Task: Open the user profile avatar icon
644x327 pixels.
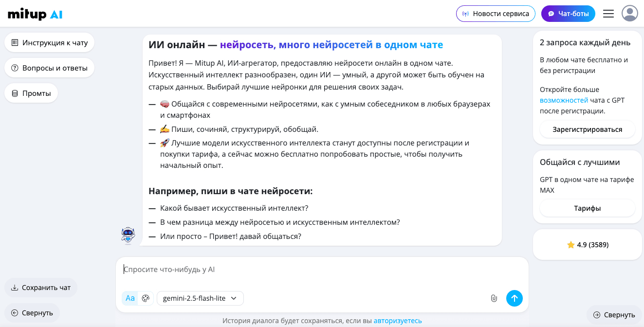Action: coord(630,14)
